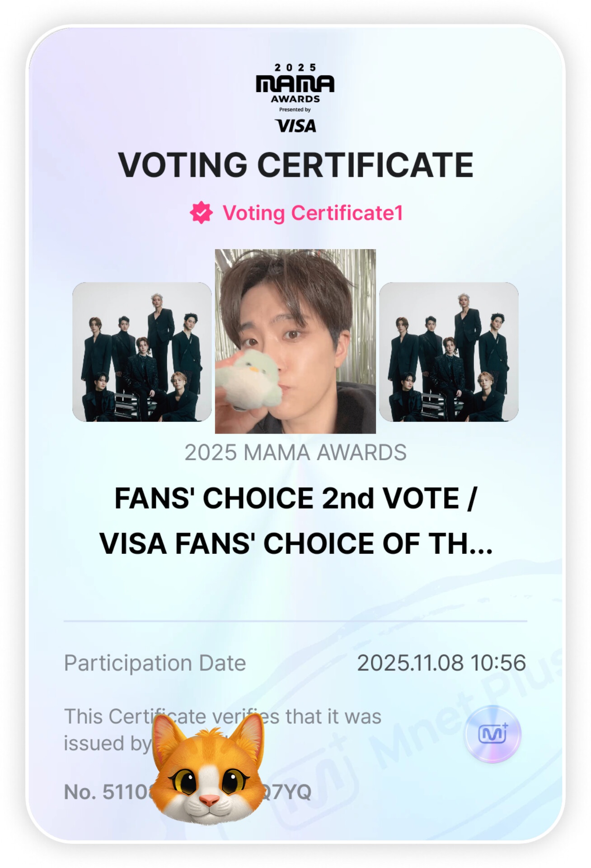The width and height of the screenshot is (591, 868).
Task: Click the 2025 MAMA Awards logo
Action: tap(295, 83)
